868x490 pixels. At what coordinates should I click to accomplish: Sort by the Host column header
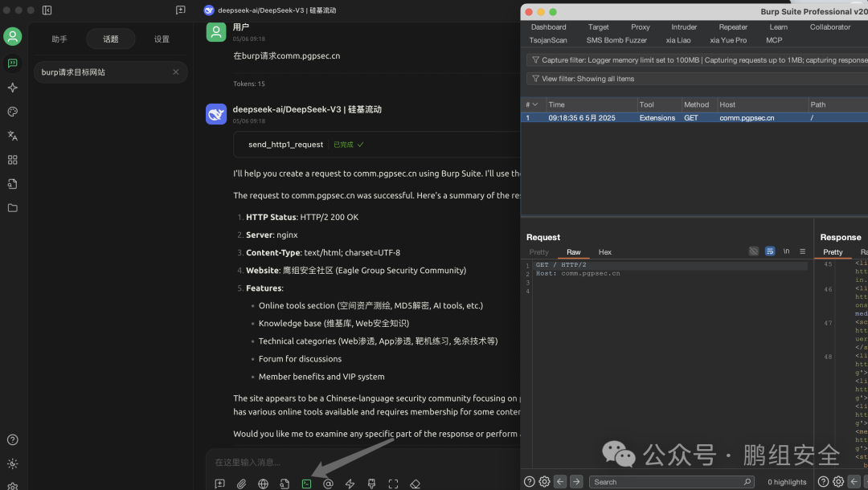point(762,104)
